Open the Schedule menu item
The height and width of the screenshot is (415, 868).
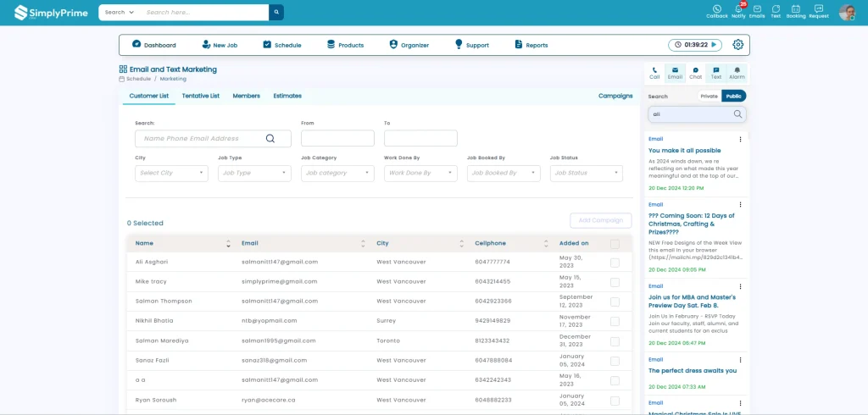click(282, 45)
